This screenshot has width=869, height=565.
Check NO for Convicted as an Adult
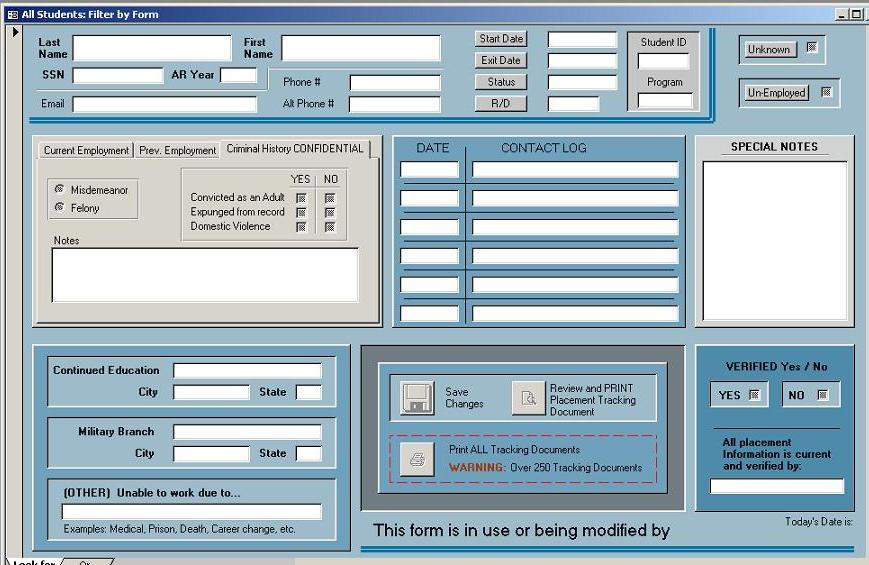tap(330, 198)
